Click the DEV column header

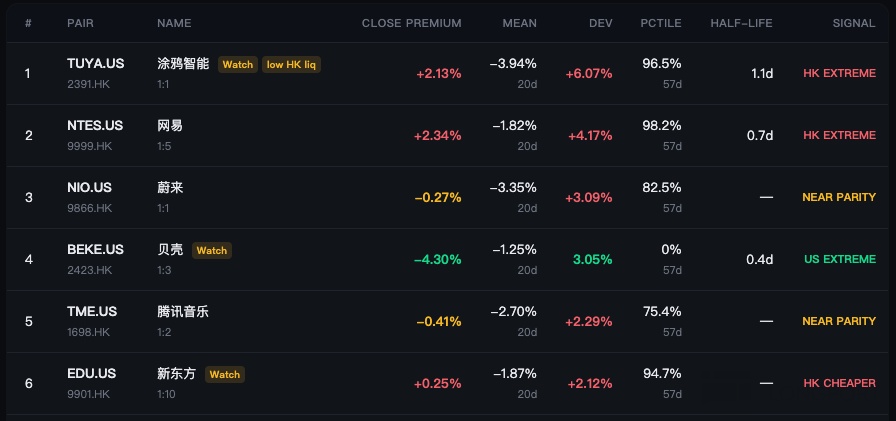coord(601,23)
